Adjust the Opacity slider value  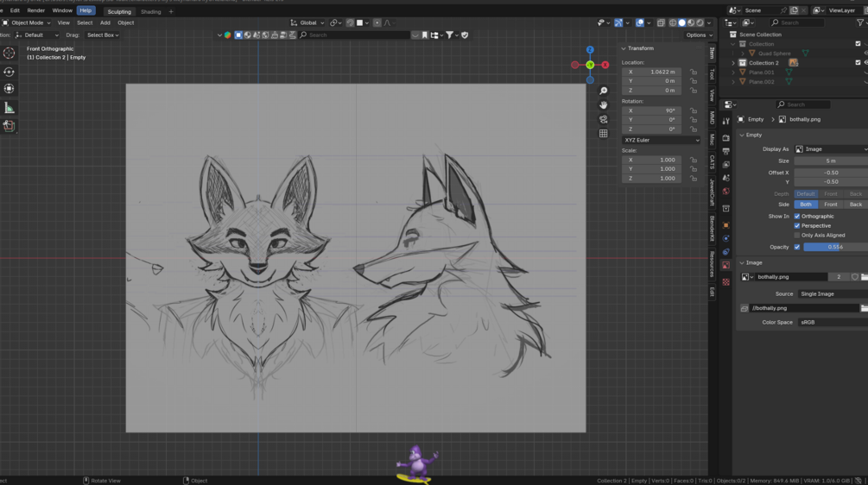[x=835, y=247]
